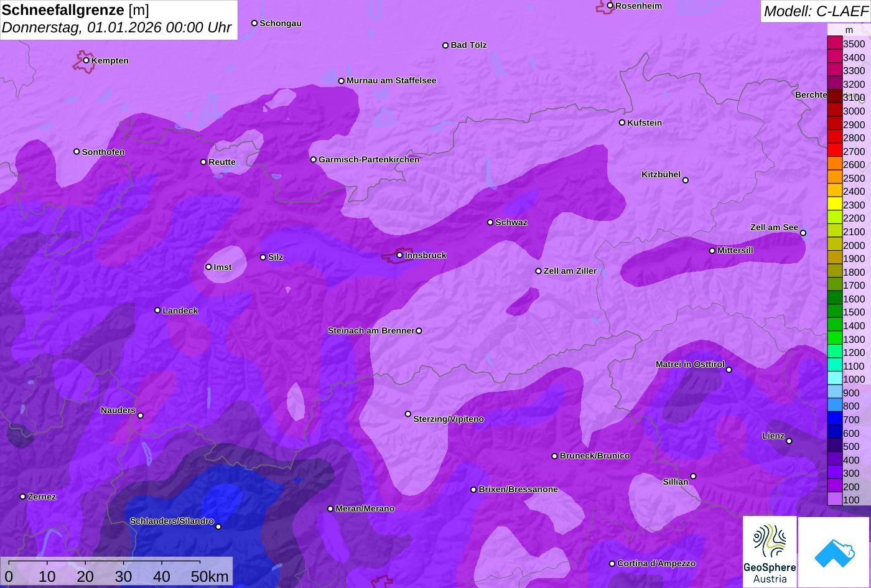Click the Modell: C-LAEF label
This screenshot has width=871, height=588.
[815, 11]
